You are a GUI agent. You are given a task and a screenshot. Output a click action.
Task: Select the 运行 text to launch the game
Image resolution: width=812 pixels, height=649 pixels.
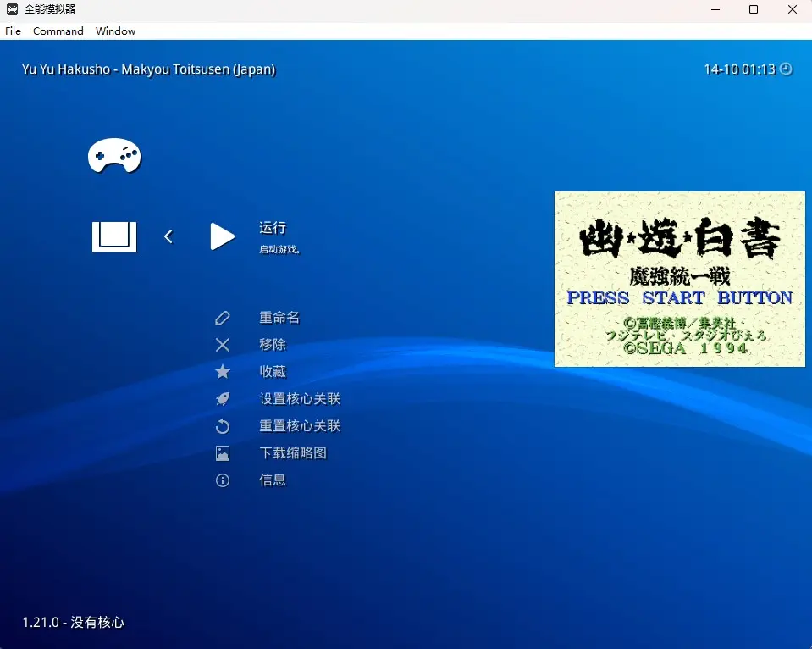tap(273, 228)
